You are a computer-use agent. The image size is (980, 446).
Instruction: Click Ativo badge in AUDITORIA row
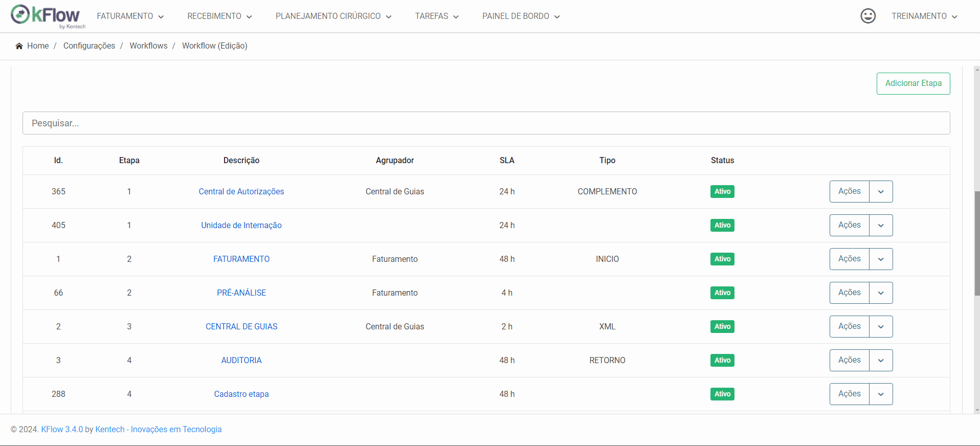click(722, 361)
